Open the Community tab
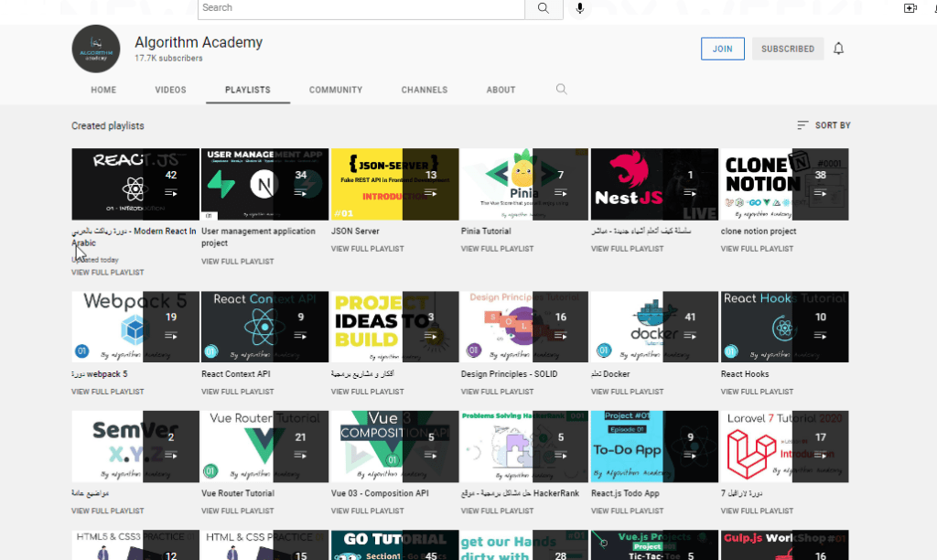 (x=336, y=90)
